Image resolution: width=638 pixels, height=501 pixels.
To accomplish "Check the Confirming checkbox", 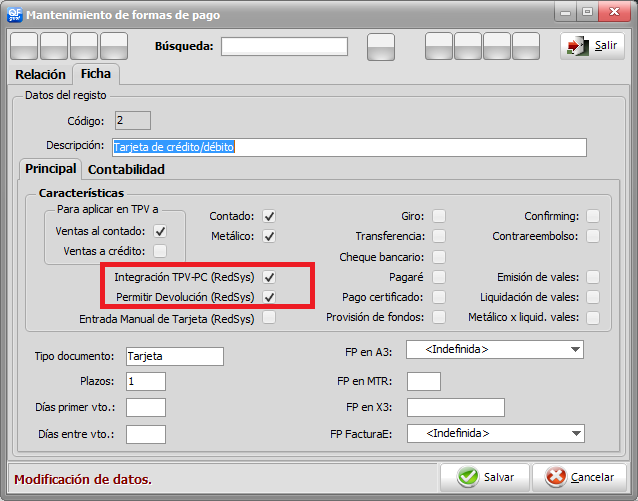I will coord(593,216).
